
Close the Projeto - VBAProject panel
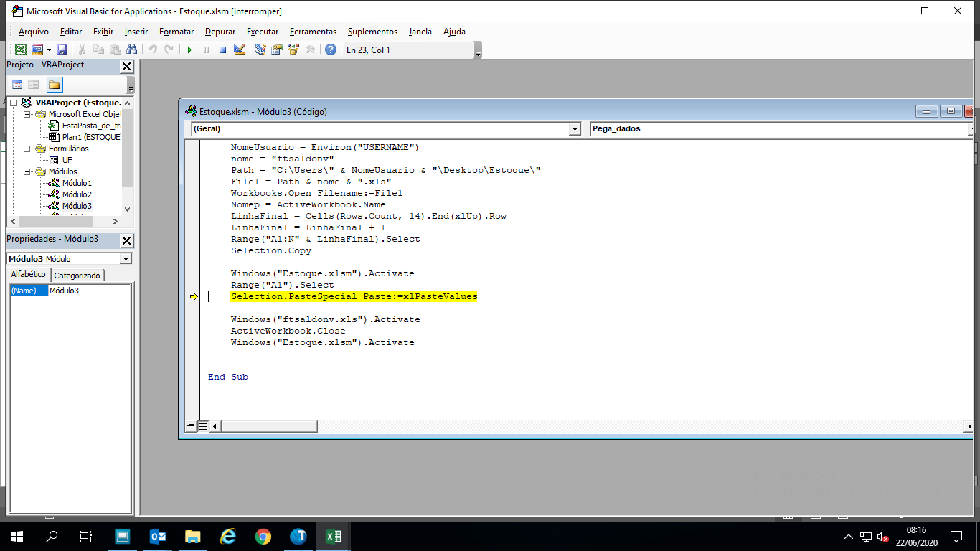tap(126, 66)
